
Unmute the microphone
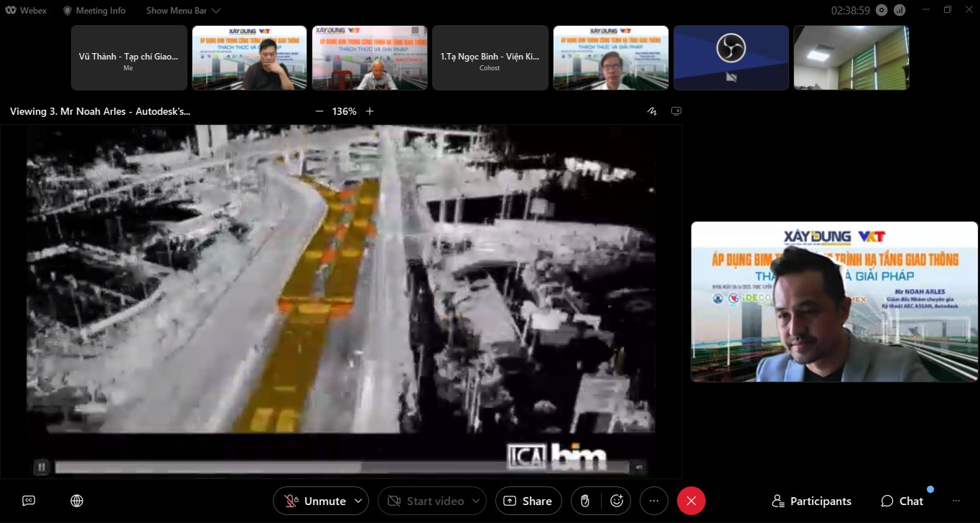point(314,501)
